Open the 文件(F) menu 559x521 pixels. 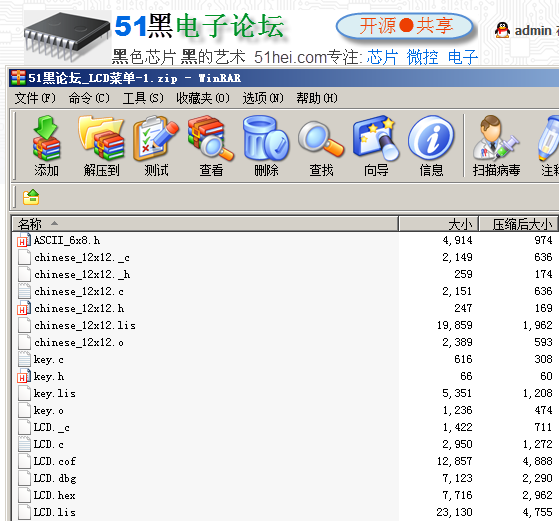tap(35, 98)
